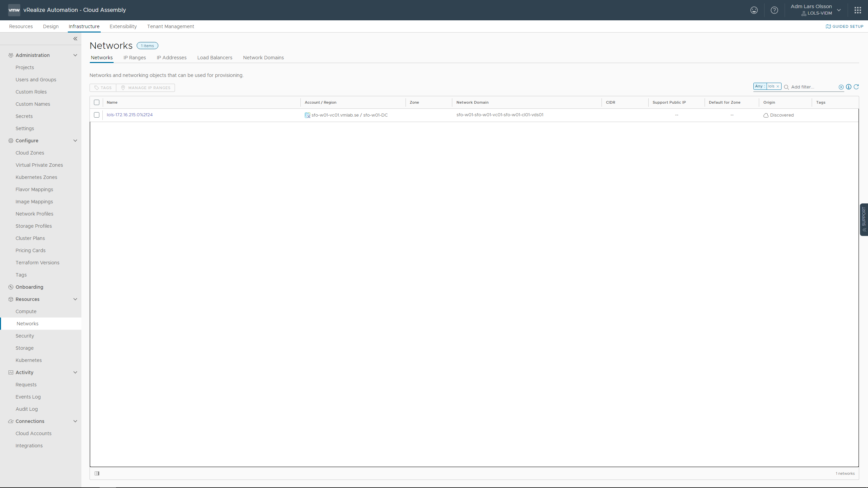Viewport: 868px width, 488px height.
Task: Click the Activity chart icon
Action: [11, 372]
